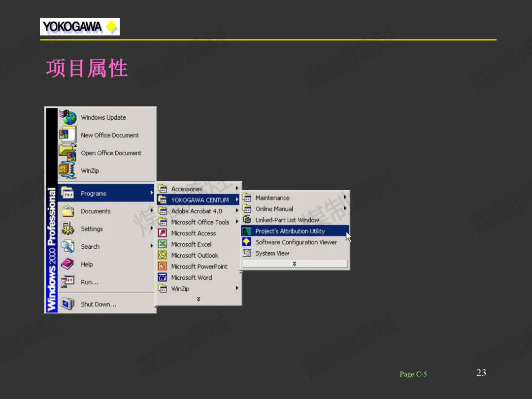
Task: Click the Help book icon
Action: pyautogui.click(x=67, y=264)
